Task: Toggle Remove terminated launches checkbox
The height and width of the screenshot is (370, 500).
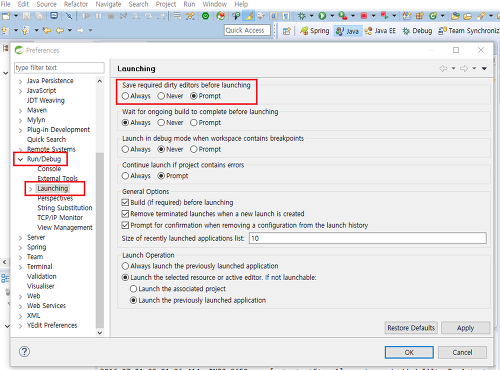Action: (x=125, y=214)
